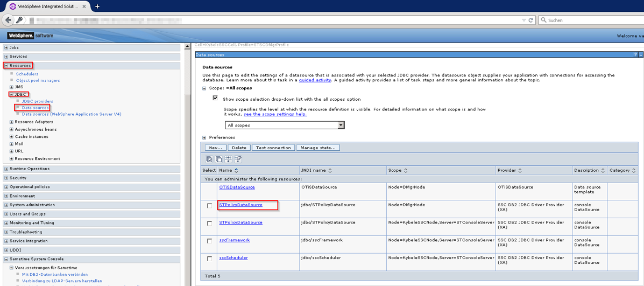Click the Deselect All items icon
Viewport: 644px width, 286px height.
click(x=219, y=159)
